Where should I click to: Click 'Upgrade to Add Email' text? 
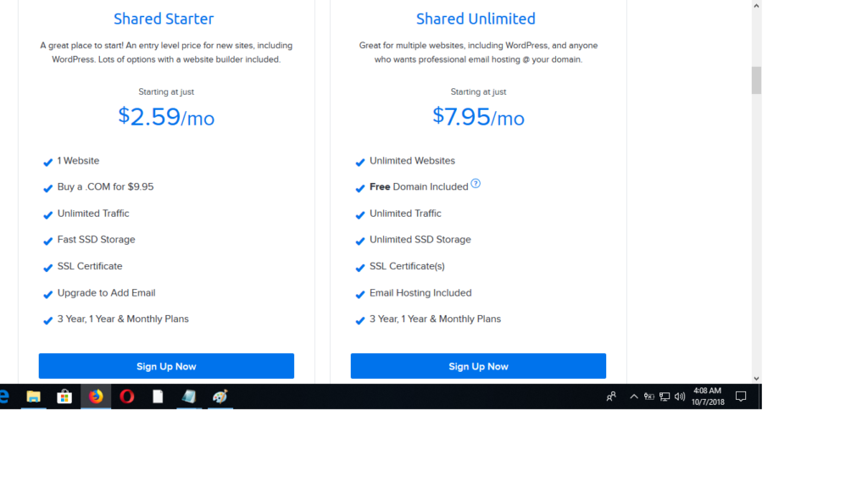(x=106, y=292)
